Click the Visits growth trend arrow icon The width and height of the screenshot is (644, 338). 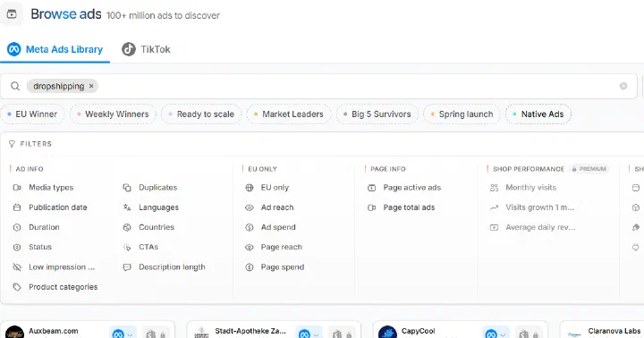tap(494, 207)
